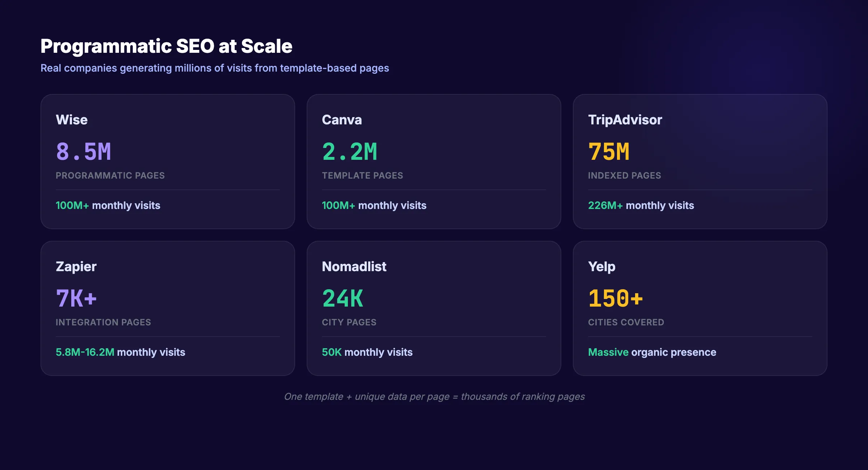Image resolution: width=868 pixels, height=470 pixels.
Task: Click the 'CITIES COVERED' label
Action: point(626,322)
